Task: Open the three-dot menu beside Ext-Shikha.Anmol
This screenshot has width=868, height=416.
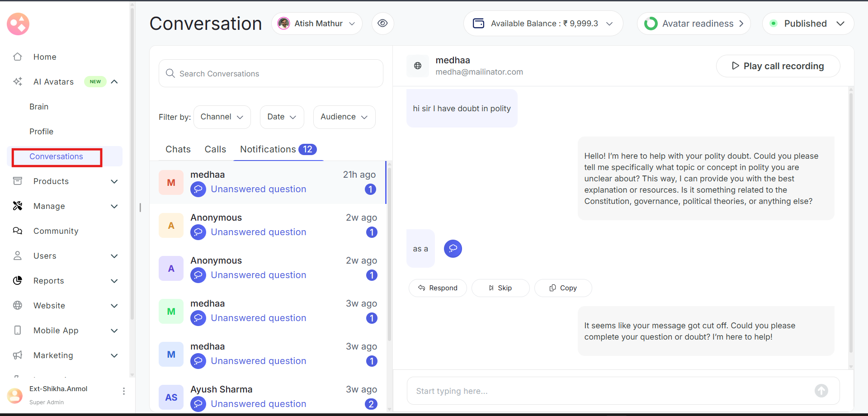Action: pyautogui.click(x=123, y=391)
